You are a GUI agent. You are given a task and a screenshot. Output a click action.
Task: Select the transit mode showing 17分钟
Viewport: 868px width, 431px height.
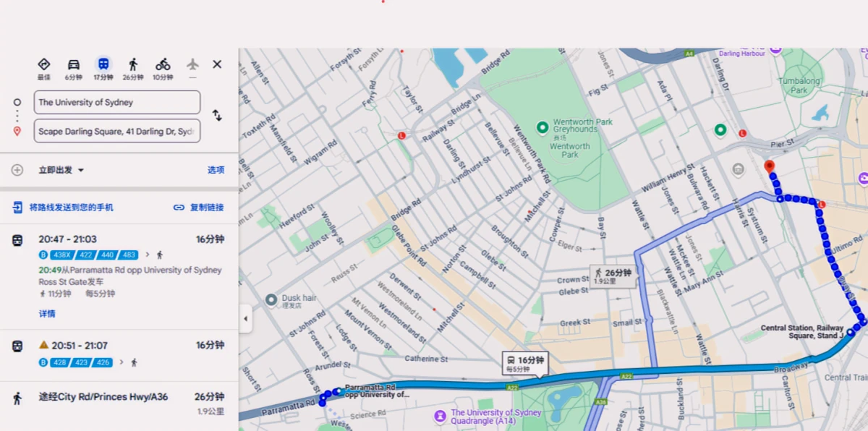coord(103,68)
